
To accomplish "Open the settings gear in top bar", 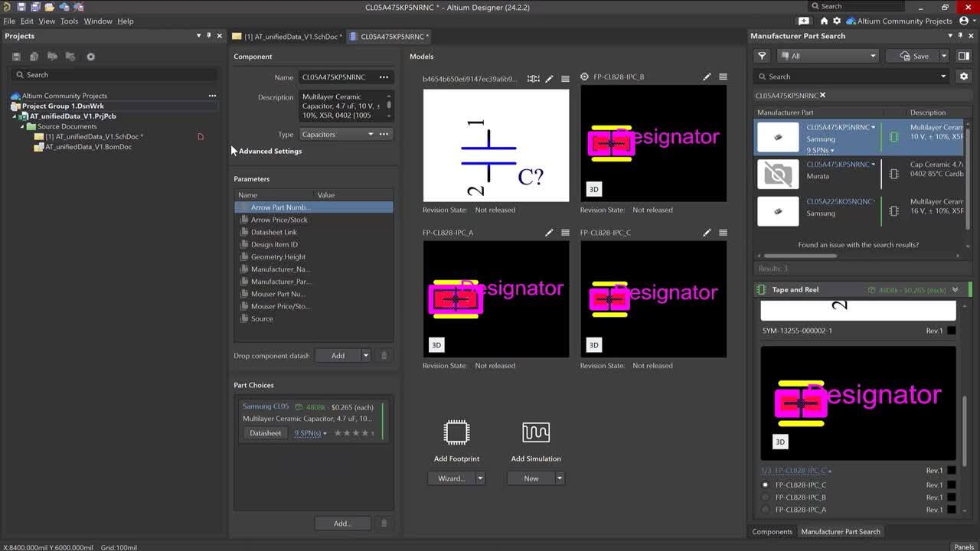I will pos(837,21).
